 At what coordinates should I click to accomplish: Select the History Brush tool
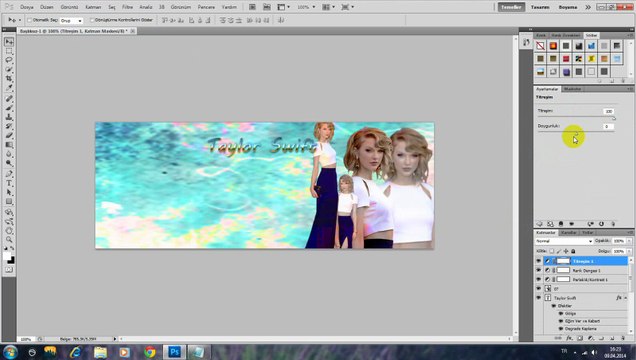9,126
